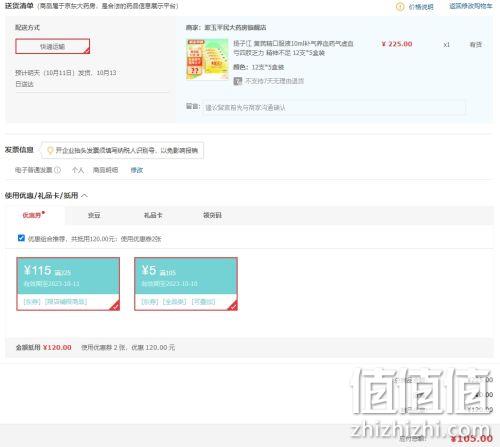
Task: Deselect the ¥115 coupon card
Action: click(x=68, y=284)
